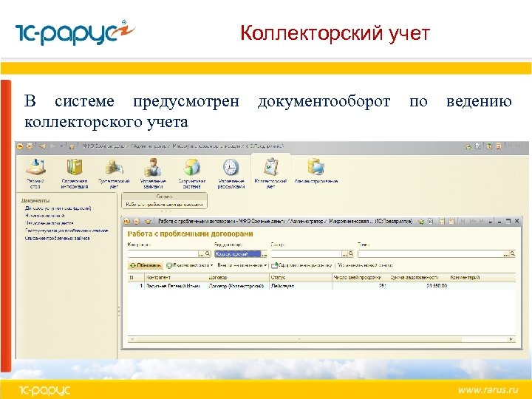Click the 1C main menu icon in the main window

(20, 146)
